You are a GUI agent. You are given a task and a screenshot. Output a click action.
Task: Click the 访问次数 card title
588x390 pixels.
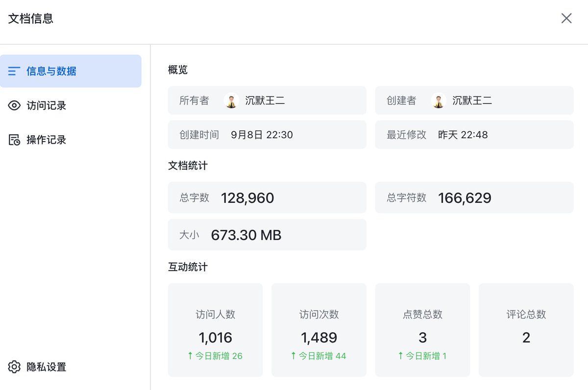(319, 315)
